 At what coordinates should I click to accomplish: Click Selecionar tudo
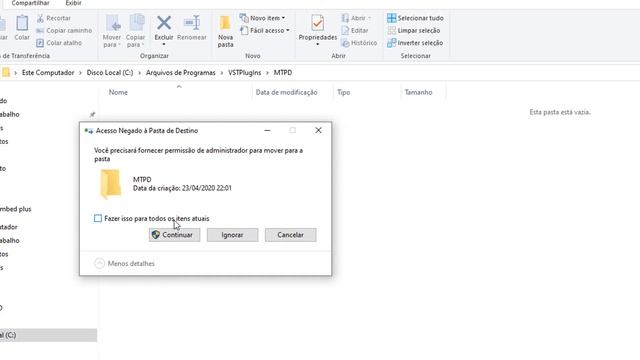point(415,18)
